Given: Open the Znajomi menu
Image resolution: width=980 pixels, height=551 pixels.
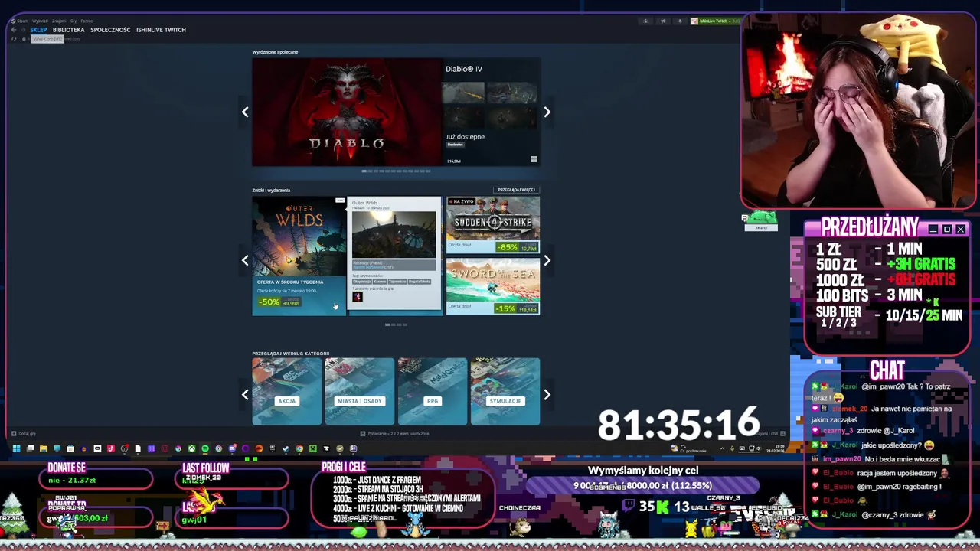Looking at the screenshot, I should 59,21.
